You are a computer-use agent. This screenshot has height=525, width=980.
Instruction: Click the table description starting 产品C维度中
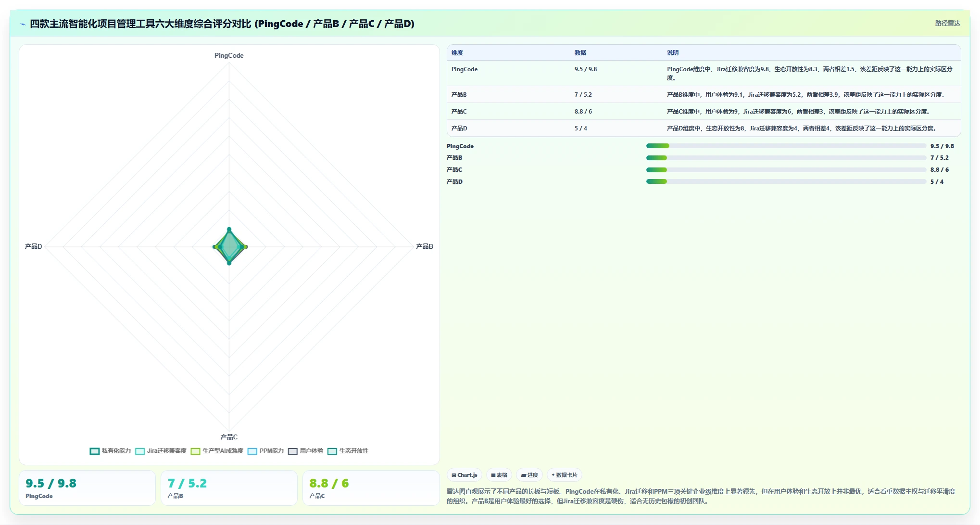point(799,112)
